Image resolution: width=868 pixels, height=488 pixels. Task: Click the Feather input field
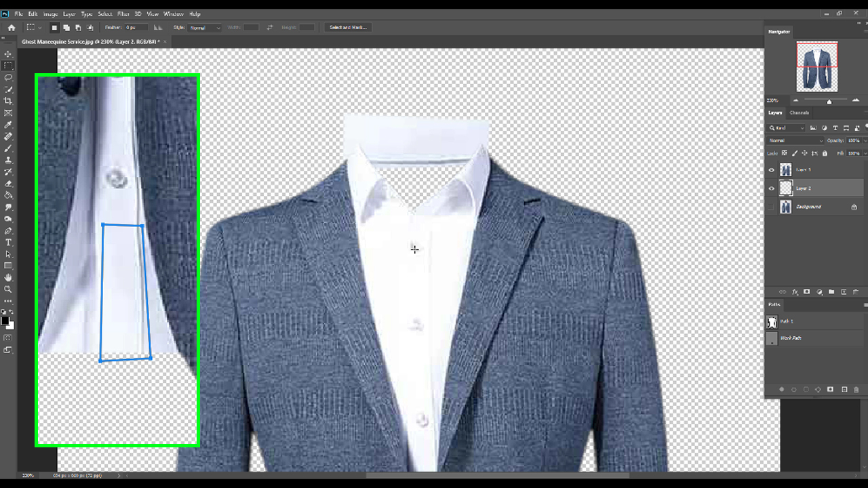pos(137,28)
